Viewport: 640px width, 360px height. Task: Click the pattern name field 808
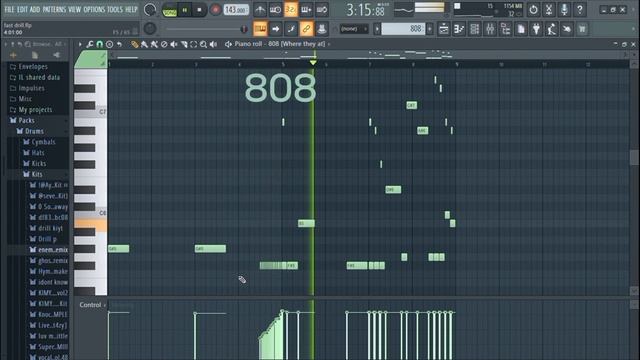[403, 29]
